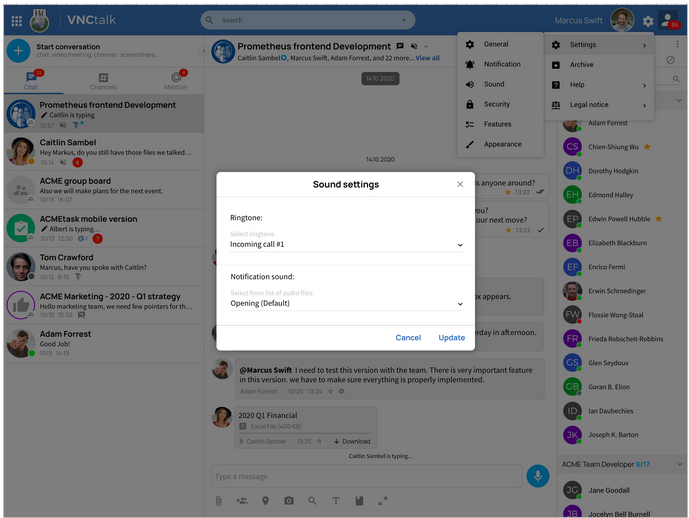The image size is (689, 518).
Task: Click the View all participants link
Action: [x=427, y=58]
